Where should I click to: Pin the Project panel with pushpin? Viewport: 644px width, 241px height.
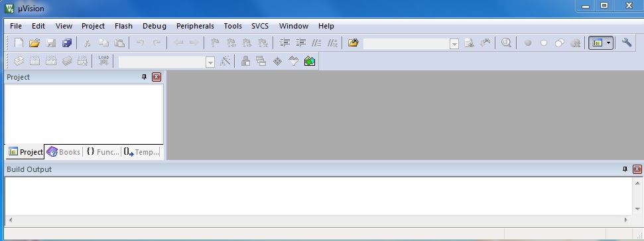pyautogui.click(x=144, y=77)
